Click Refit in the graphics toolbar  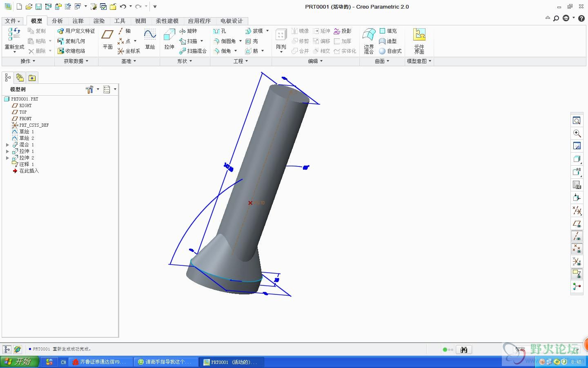[x=577, y=121]
